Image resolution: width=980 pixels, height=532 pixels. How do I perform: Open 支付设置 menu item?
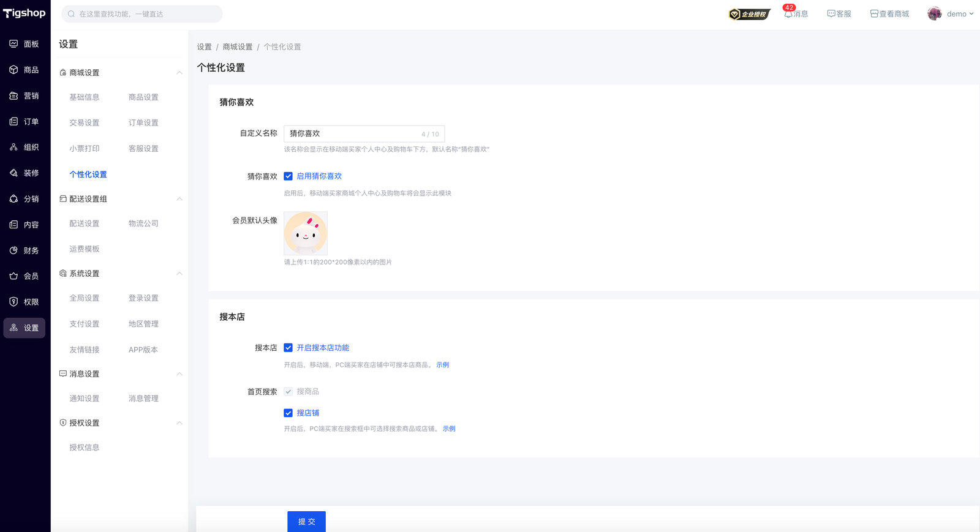tap(85, 324)
